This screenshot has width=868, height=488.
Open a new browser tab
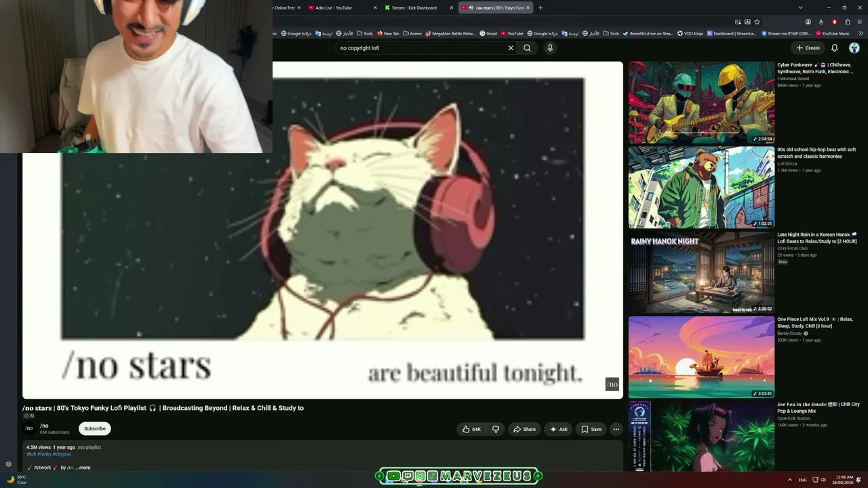click(x=540, y=7)
